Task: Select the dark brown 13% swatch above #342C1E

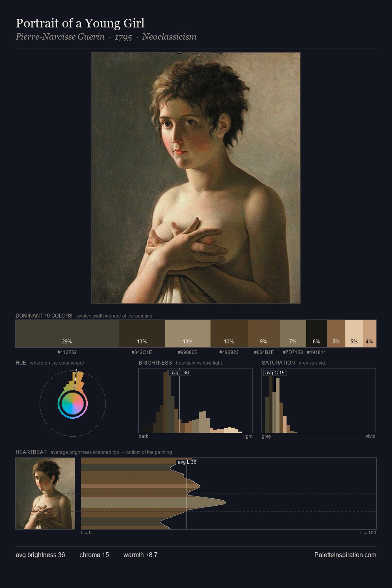Action: click(x=142, y=334)
